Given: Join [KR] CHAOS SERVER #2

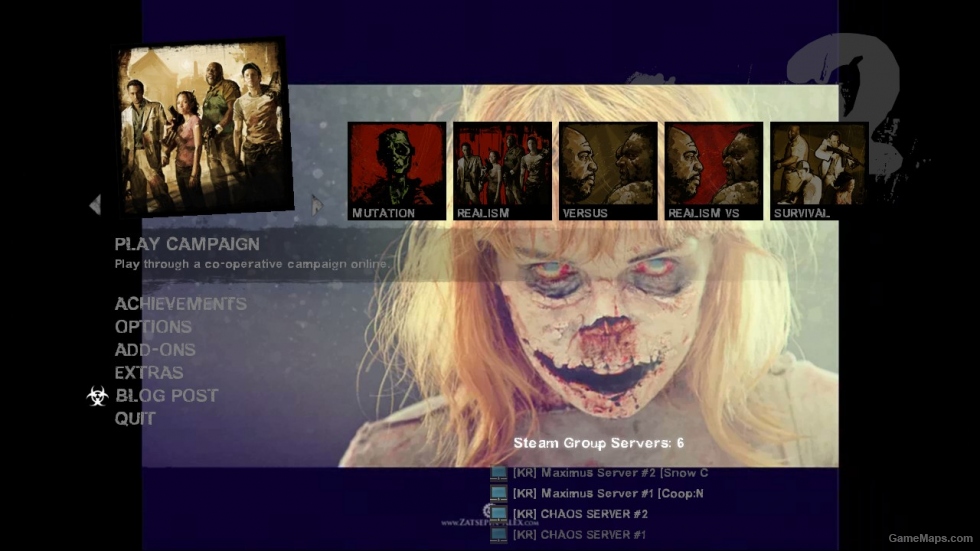Looking at the screenshot, I should pyautogui.click(x=580, y=514).
